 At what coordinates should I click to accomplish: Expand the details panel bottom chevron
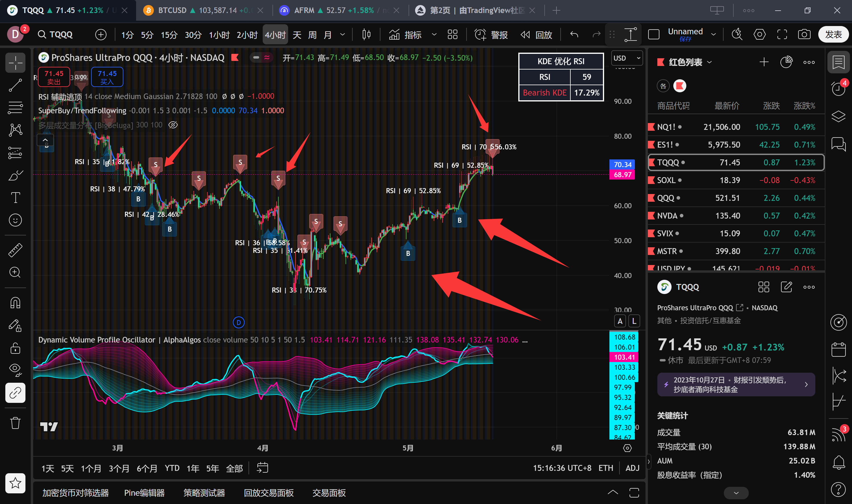(736, 493)
